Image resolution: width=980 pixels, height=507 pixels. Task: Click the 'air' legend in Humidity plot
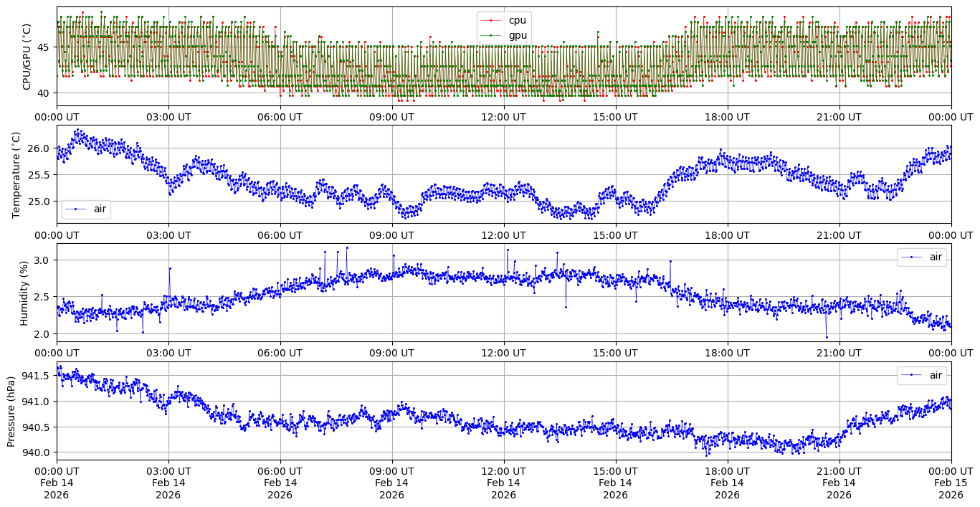tap(921, 257)
